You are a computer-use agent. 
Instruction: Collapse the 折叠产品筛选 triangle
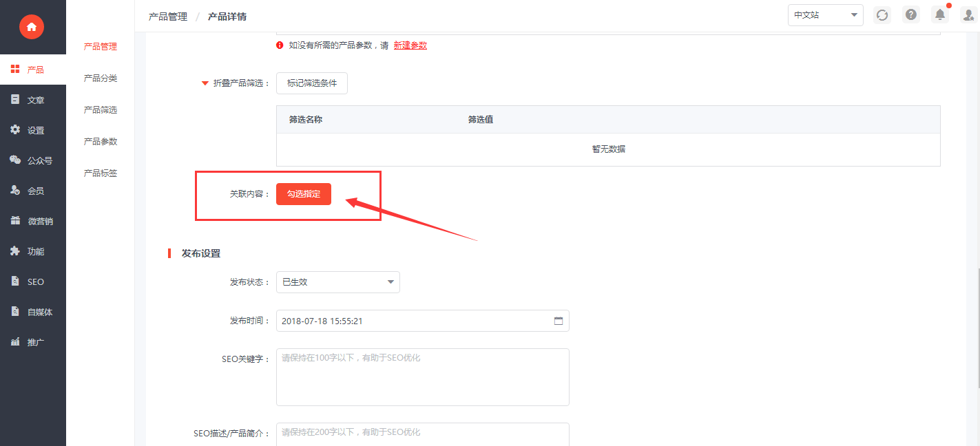pos(205,84)
